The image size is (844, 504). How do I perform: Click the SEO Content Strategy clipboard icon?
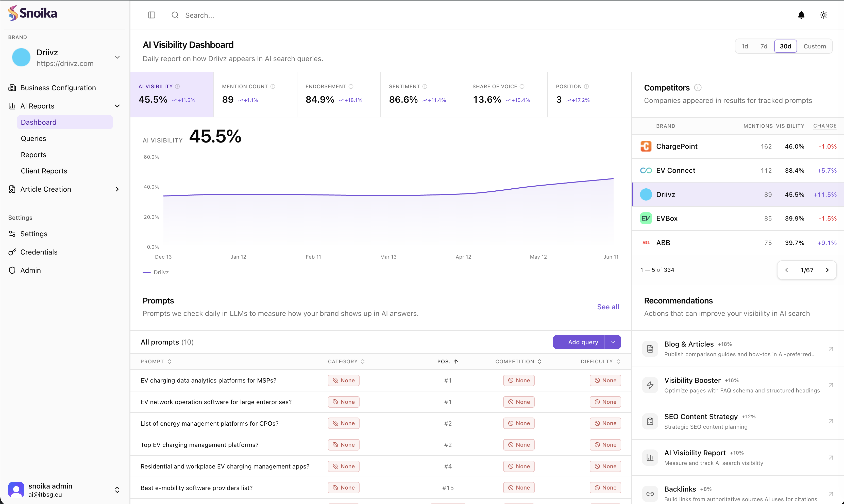[x=650, y=421]
